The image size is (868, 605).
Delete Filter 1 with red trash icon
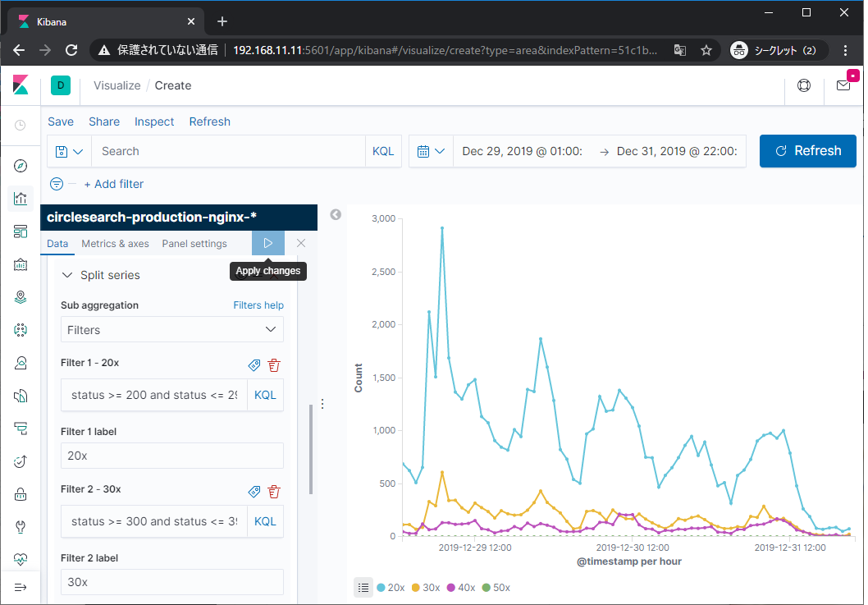[274, 365]
